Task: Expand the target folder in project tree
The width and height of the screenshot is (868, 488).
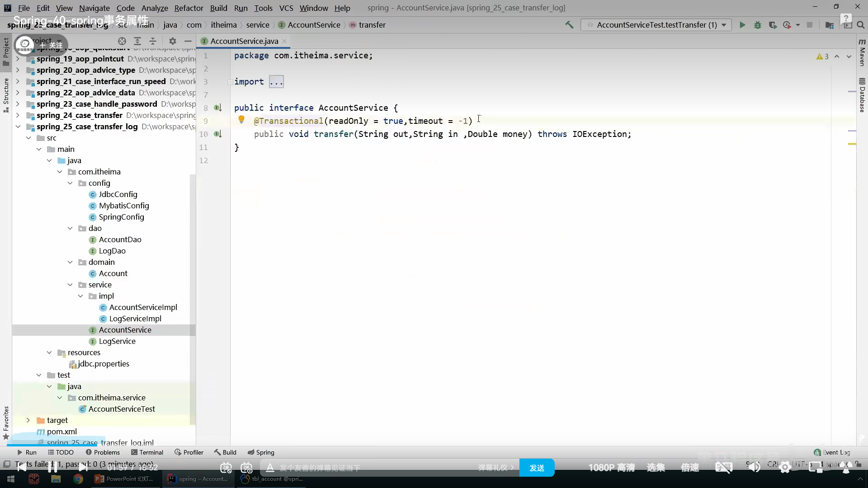Action: coord(28,420)
